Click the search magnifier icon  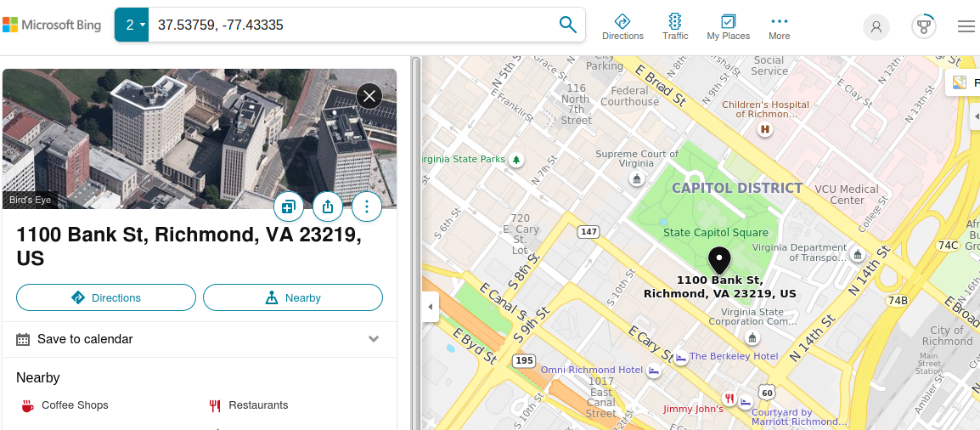click(568, 25)
